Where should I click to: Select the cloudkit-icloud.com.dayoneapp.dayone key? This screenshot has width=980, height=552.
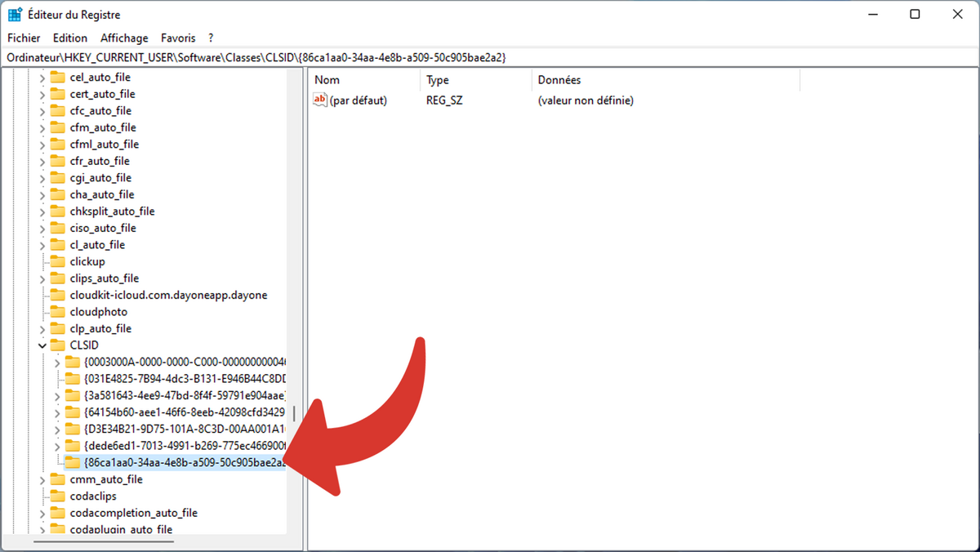coord(168,295)
